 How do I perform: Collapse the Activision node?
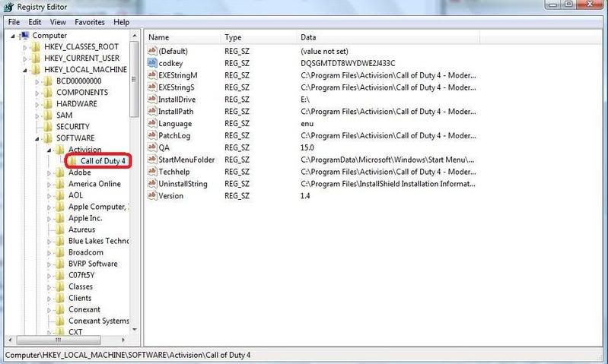(x=49, y=150)
